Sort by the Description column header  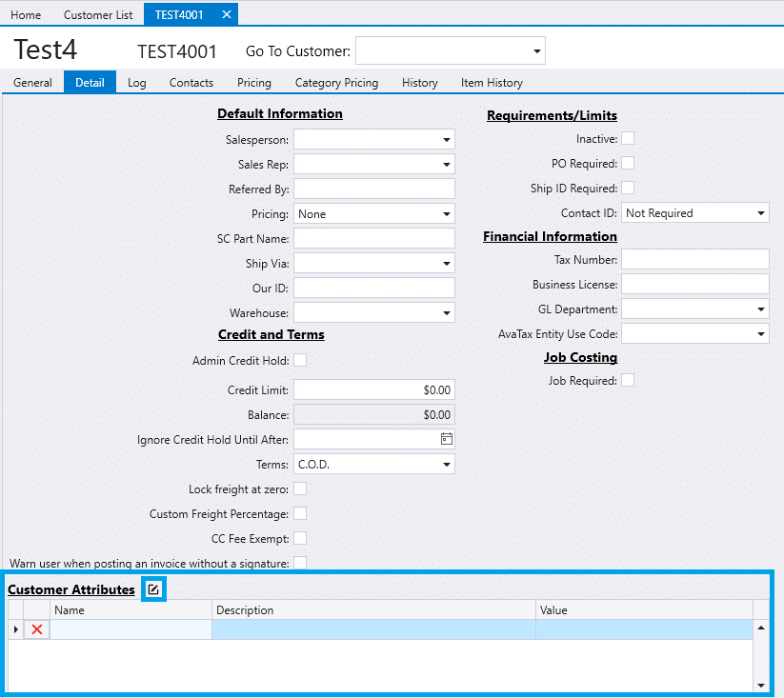tap(373, 610)
